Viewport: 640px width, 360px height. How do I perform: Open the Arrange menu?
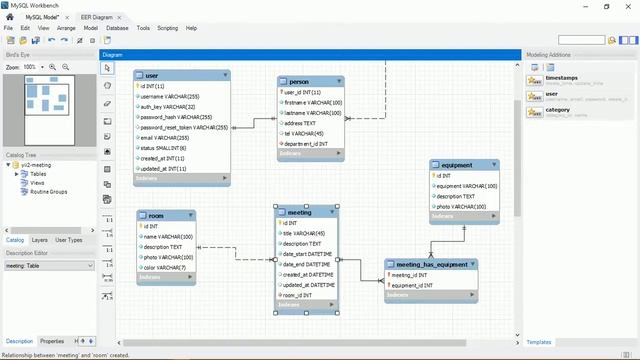click(x=66, y=28)
